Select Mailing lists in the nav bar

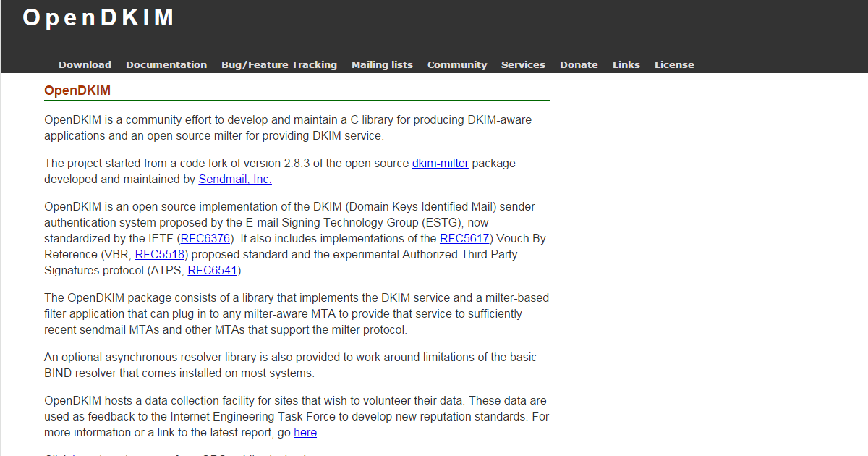coord(382,64)
